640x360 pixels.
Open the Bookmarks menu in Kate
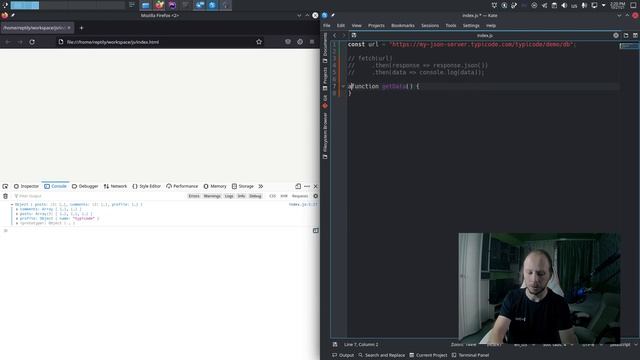[x=402, y=25]
